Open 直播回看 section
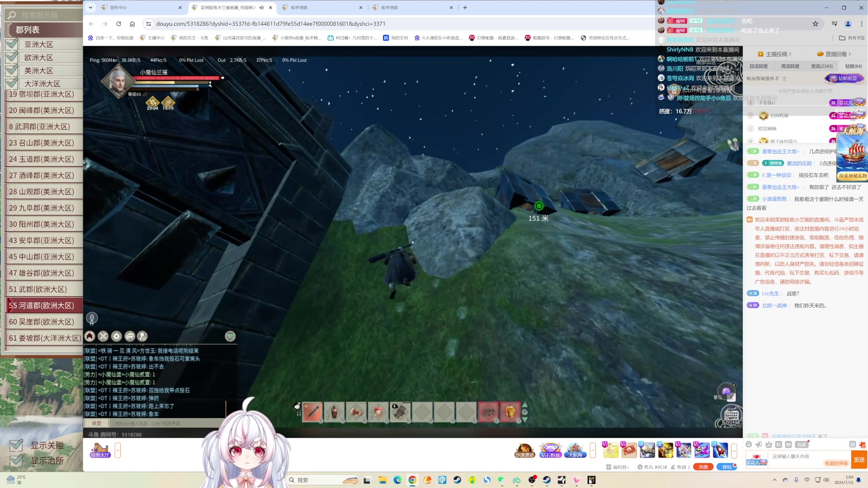This screenshot has height=488, width=868. click(835, 54)
